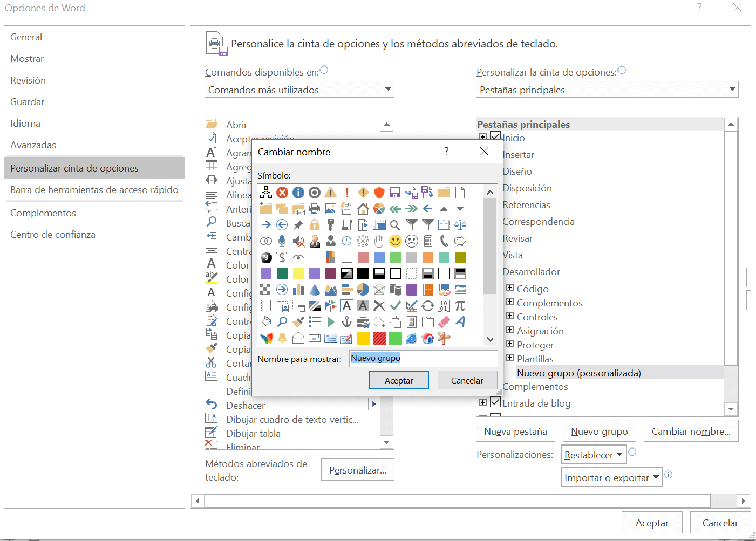Open the Guardar category
756x541 pixels.
coord(94,102)
